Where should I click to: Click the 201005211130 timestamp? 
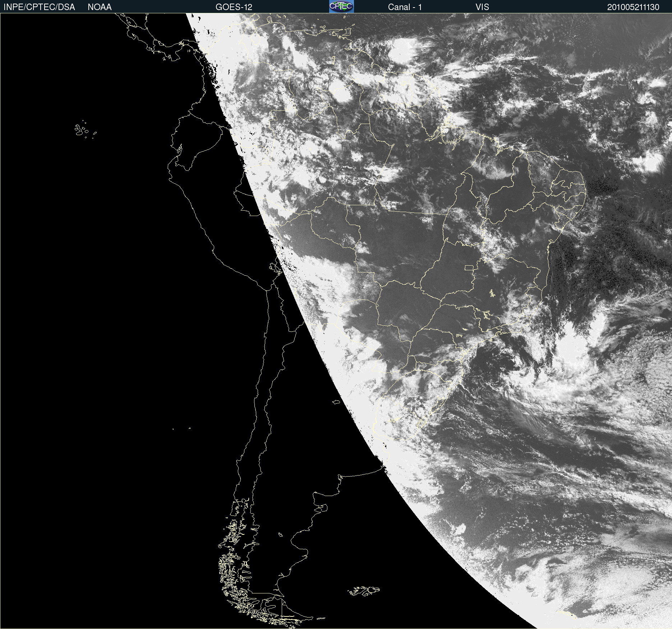coord(633,7)
